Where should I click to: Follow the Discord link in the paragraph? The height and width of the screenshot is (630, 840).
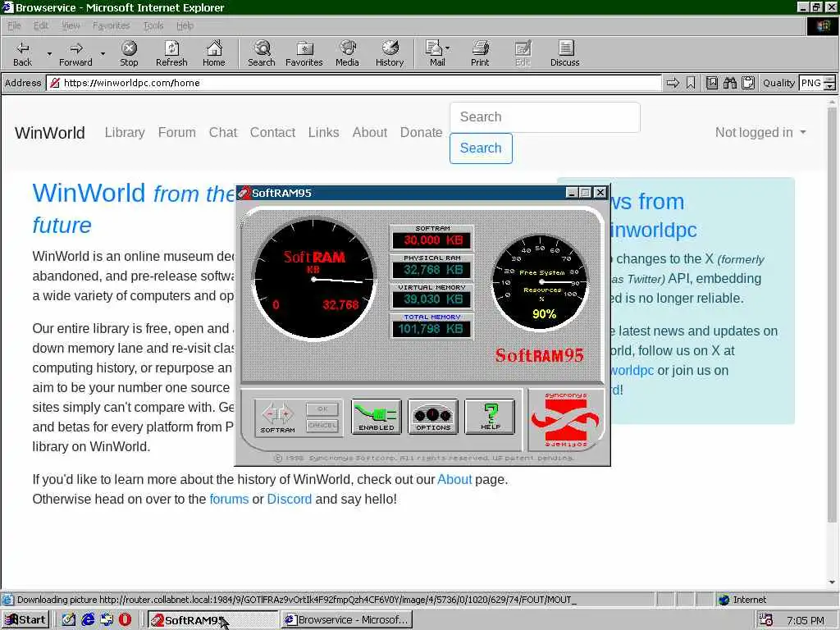(290, 500)
